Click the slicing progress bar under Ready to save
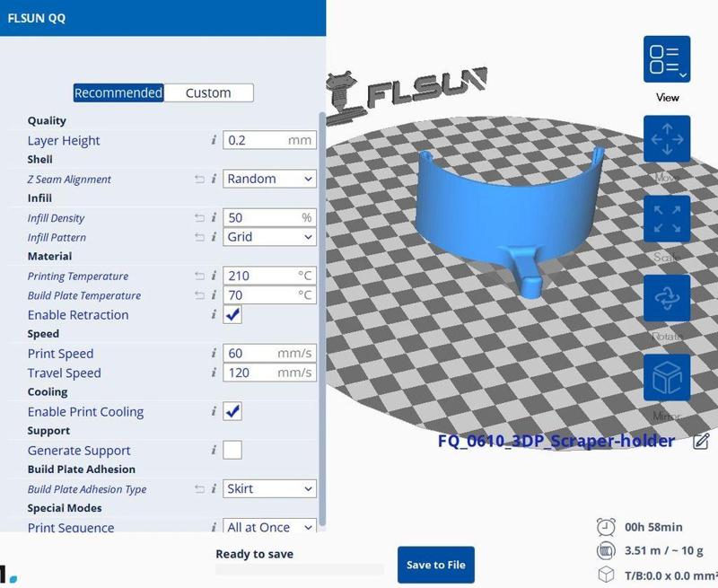This screenshot has width=718, height=588. point(300,569)
